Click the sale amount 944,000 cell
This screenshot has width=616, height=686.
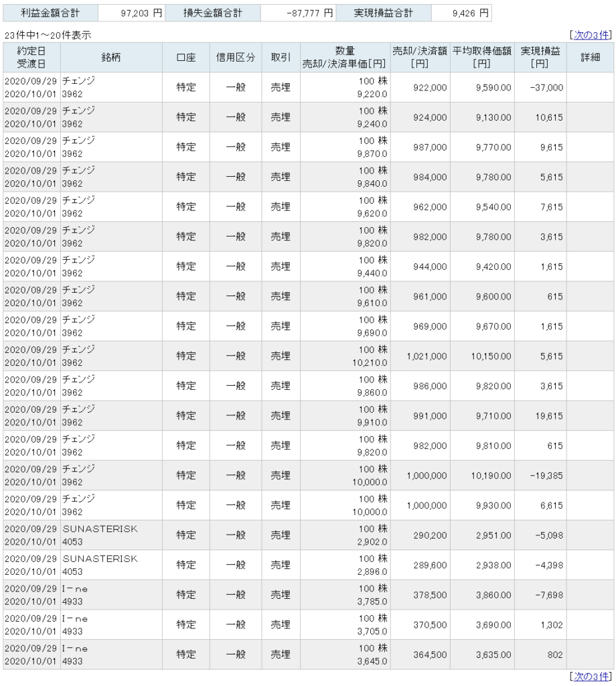point(420,267)
